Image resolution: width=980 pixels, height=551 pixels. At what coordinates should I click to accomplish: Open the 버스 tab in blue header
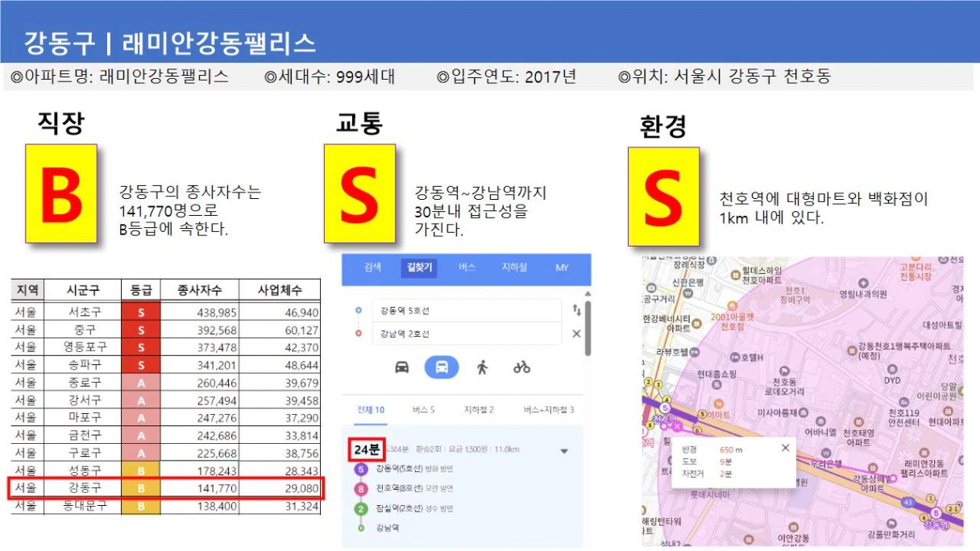[467, 267]
